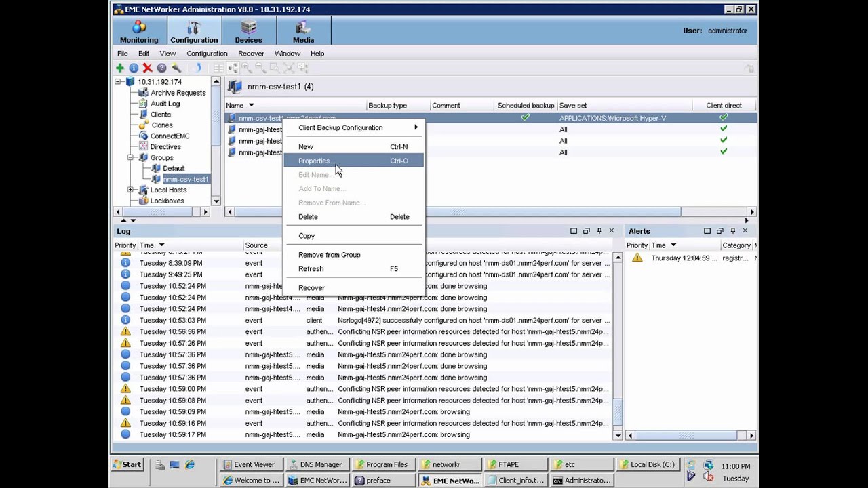
Task: Close the Alerts panel
Action: (745, 231)
